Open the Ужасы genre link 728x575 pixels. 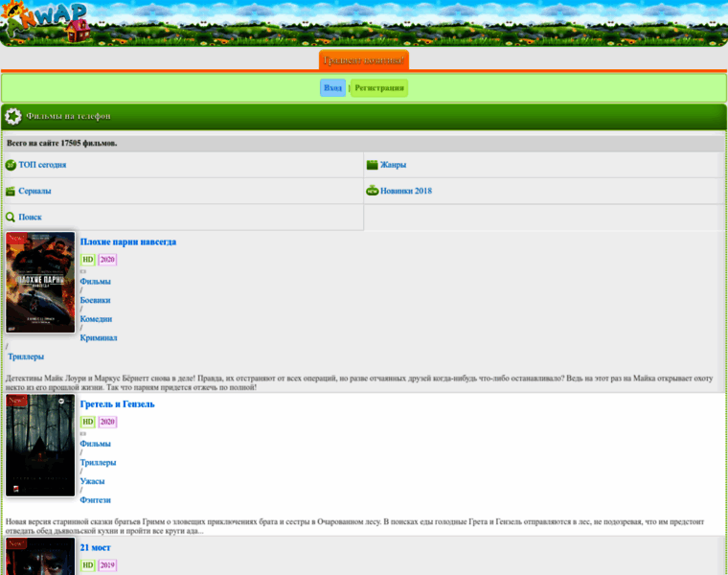tap(92, 481)
